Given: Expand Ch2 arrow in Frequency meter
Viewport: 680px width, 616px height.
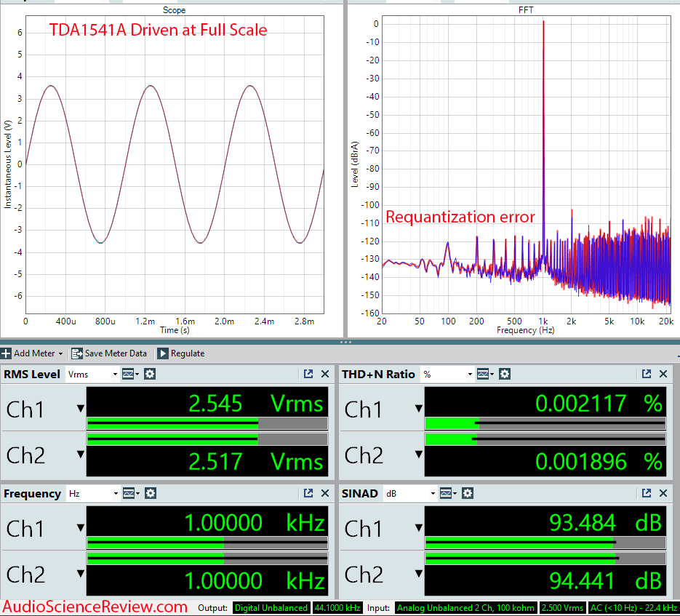Looking at the screenshot, I should [x=80, y=574].
